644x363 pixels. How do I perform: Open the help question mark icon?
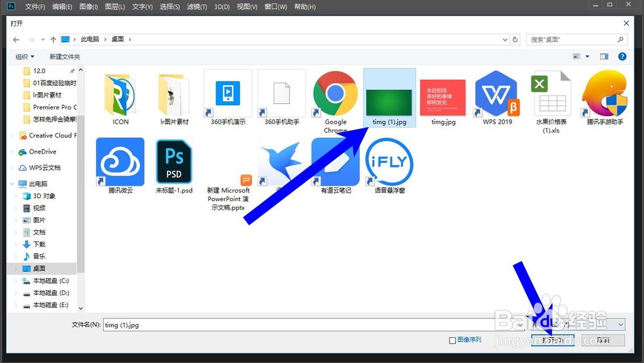click(622, 56)
